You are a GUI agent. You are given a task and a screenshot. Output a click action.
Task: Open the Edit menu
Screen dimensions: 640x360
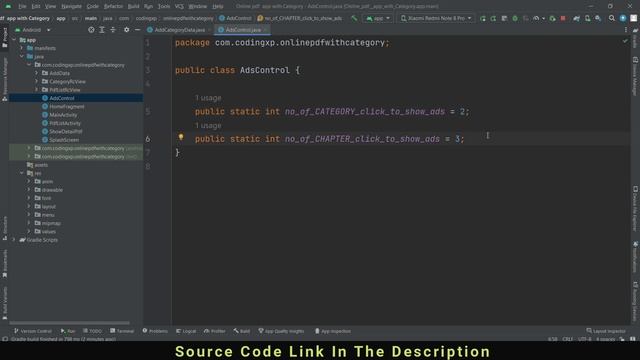[36, 6]
